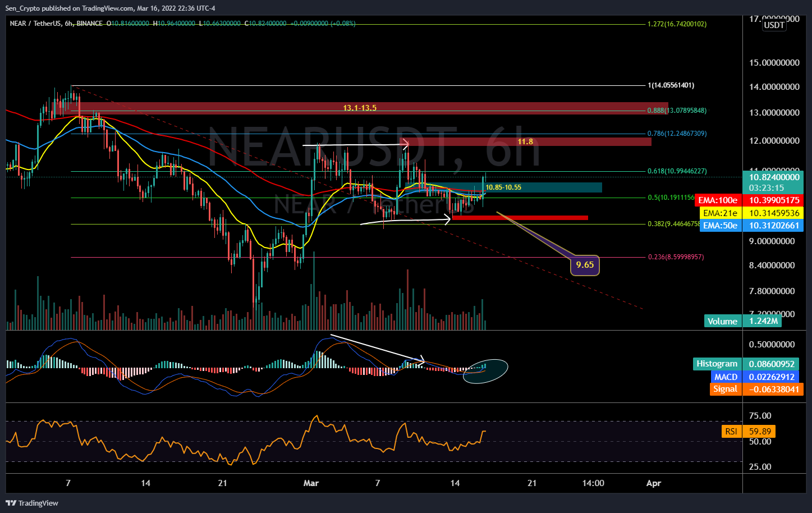Screen dimensions: 812x513
Task: Click the 15.00000000 price axis tick
Action: coord(774,62)
